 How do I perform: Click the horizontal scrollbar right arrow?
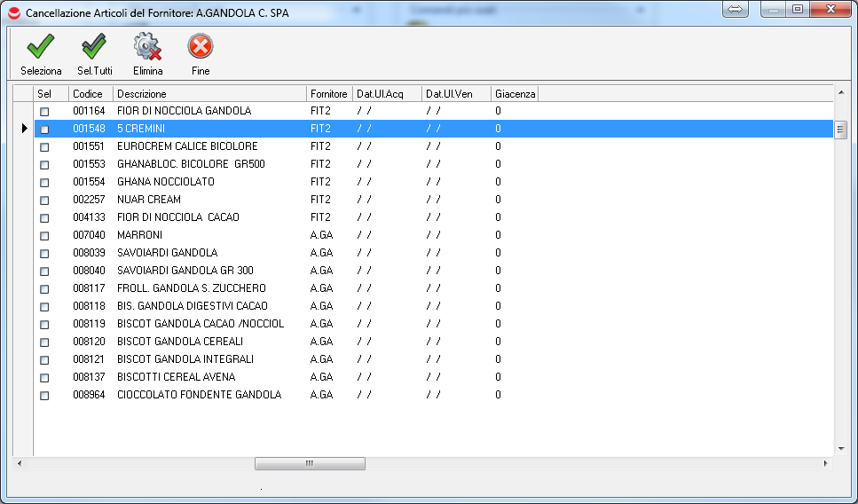click(x=826, y=463)
